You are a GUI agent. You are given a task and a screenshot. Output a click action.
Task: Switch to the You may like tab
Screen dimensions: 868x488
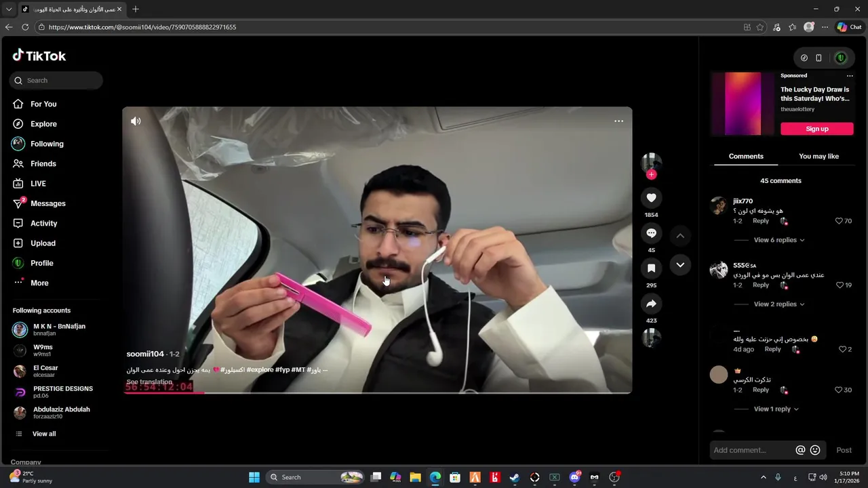(818, 157)
